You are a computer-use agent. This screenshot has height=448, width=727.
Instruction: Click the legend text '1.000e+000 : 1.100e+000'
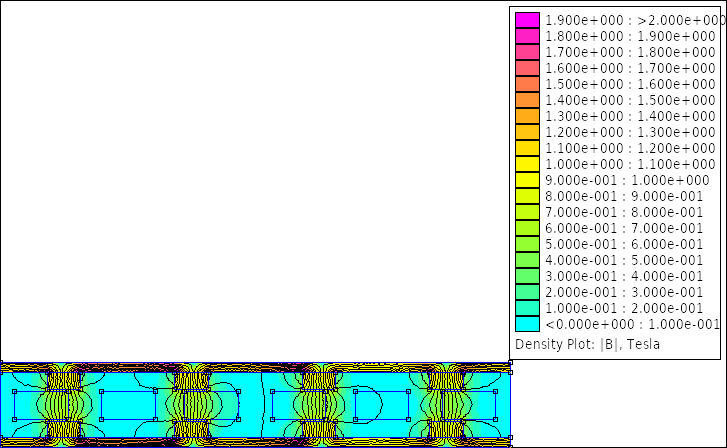pos(630,164)
